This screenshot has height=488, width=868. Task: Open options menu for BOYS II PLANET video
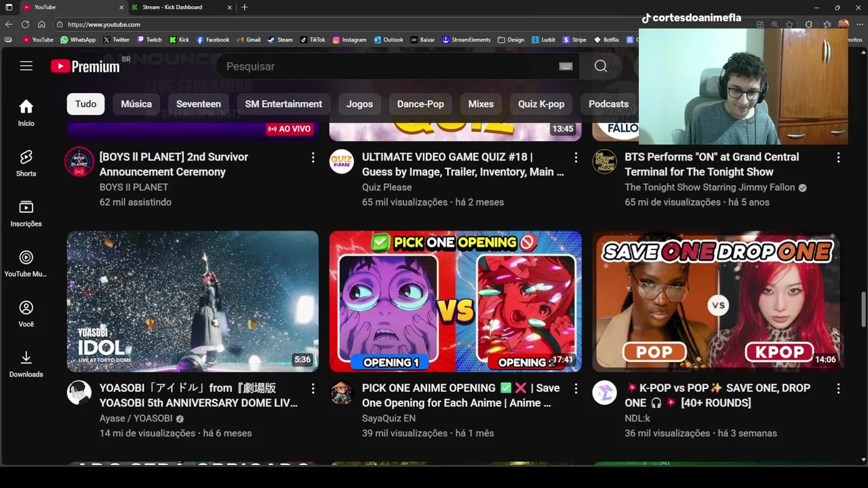313,157
